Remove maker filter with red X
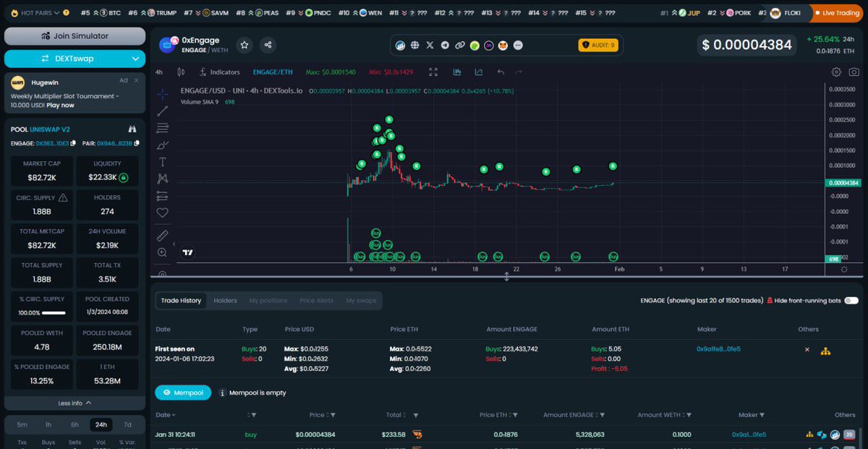This screenshot has width=868, height=449. click(x=807, y=349)
